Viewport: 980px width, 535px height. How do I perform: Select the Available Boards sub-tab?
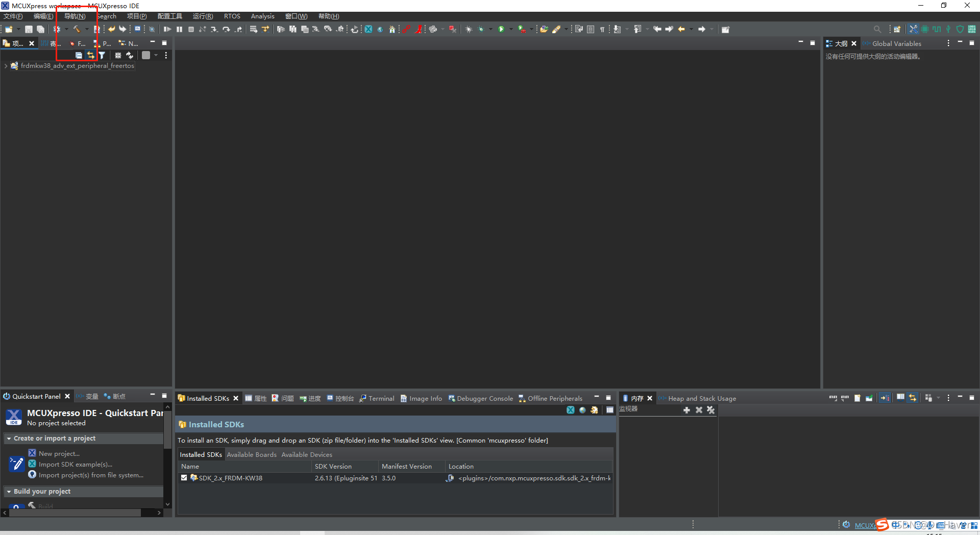[x=252, y=454]
